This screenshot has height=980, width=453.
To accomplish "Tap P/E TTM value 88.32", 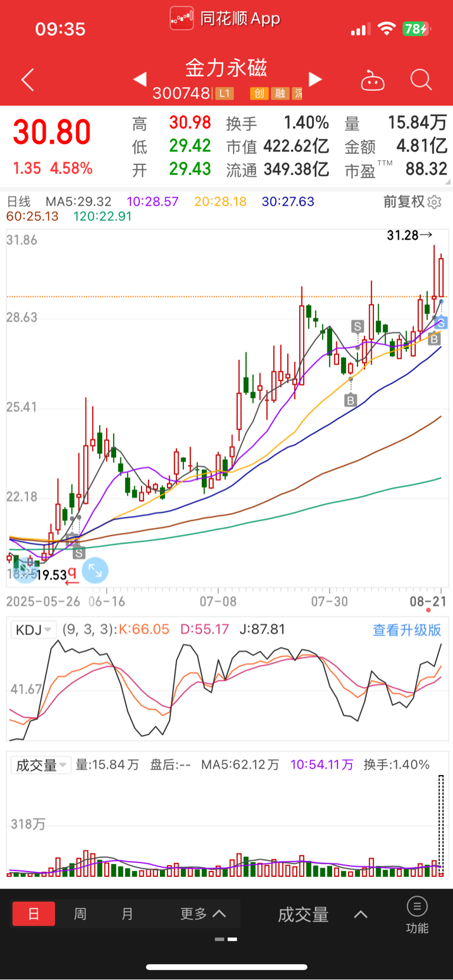I will 426,169.
